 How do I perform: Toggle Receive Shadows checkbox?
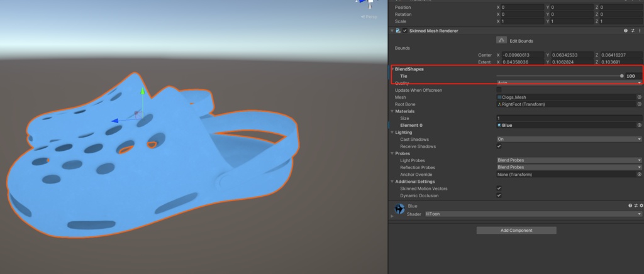[499, 146]
